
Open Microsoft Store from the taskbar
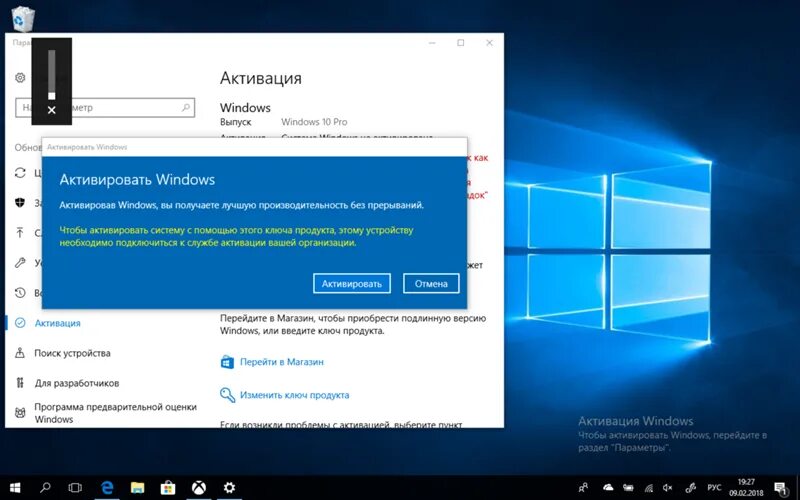pyautogui.click(x=168, y=488)
